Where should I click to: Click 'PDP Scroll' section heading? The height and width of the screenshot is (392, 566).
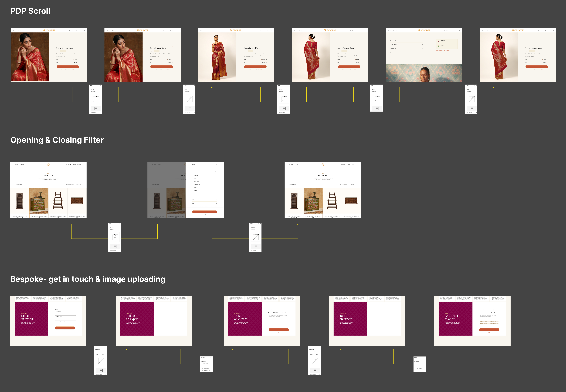pos(30,11)
